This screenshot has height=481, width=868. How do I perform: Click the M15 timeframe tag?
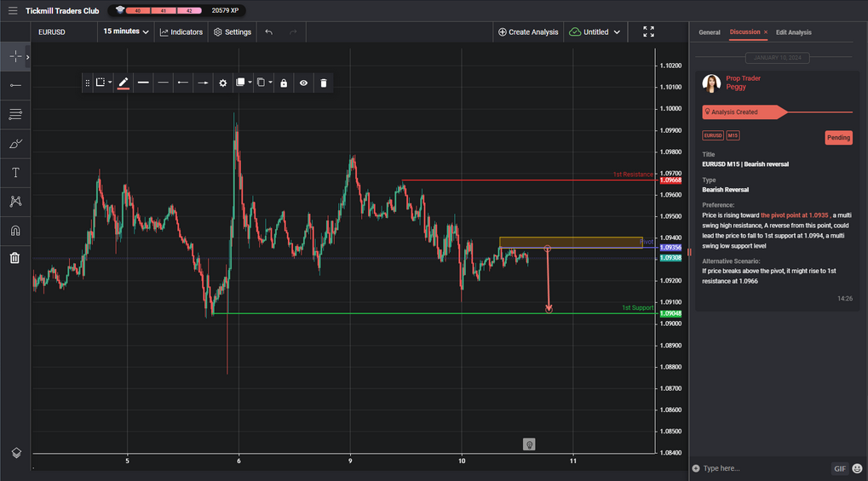pos(733,135)
